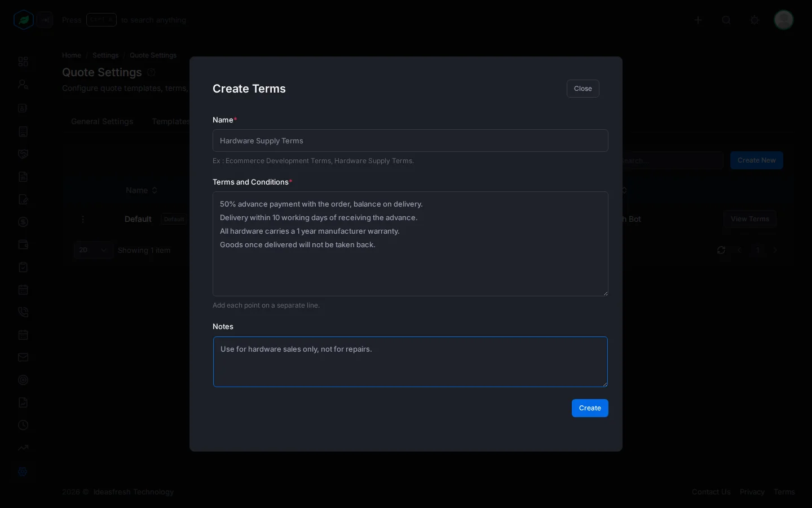Click the Home breadcrumb link

[x=72, y=55]
